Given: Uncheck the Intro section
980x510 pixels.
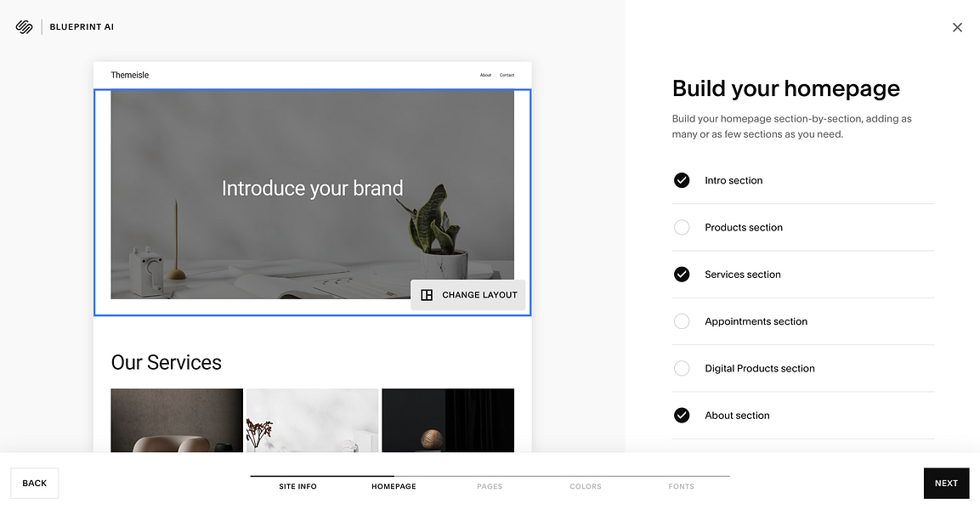Looking at the screenshot, I should [682, 180].
